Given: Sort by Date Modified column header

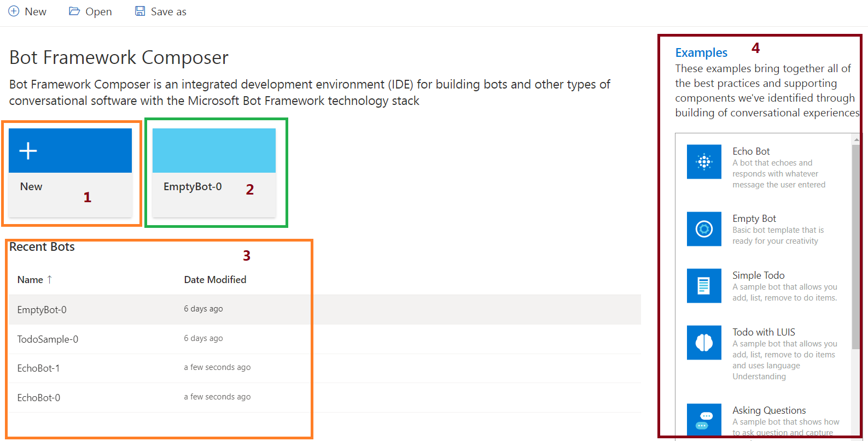Looking at the screenshot, I should click(215, 279).
